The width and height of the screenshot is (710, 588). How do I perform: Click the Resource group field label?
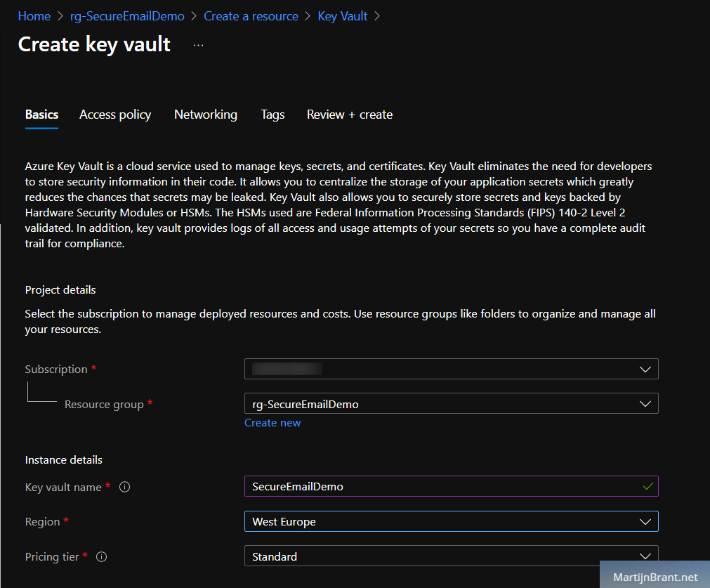click(104, 404)
